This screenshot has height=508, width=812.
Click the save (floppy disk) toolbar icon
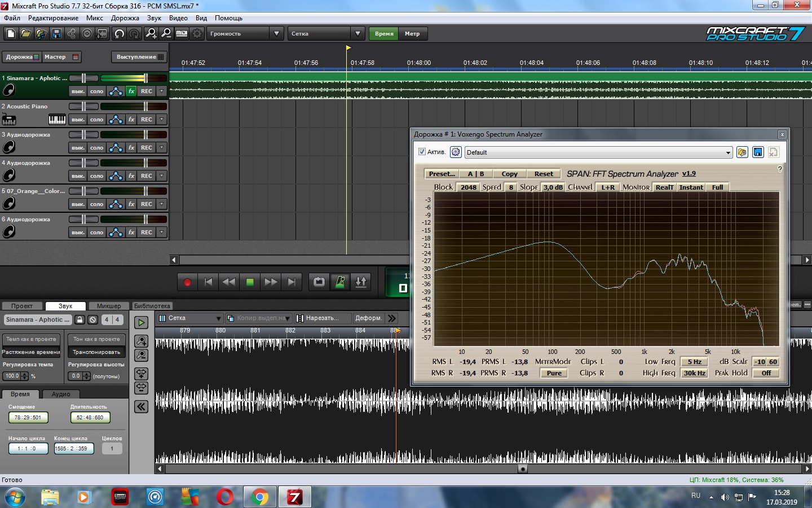(56, 34)
